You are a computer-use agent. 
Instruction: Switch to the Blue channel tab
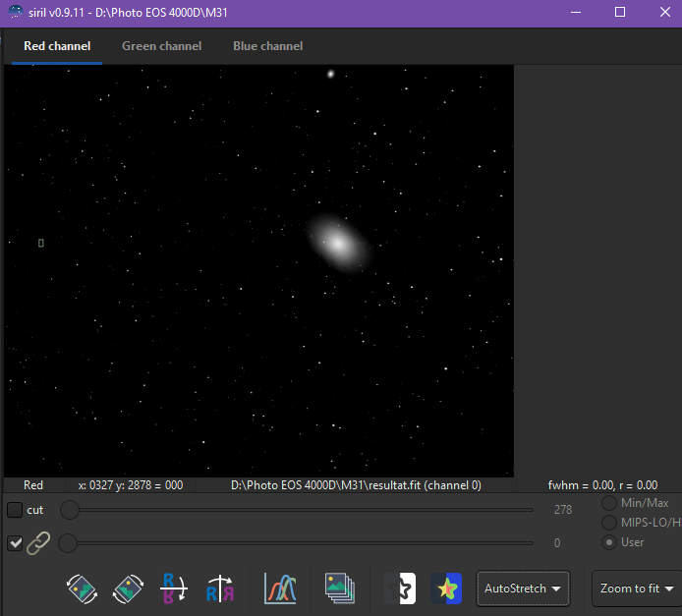click(267, 46)
